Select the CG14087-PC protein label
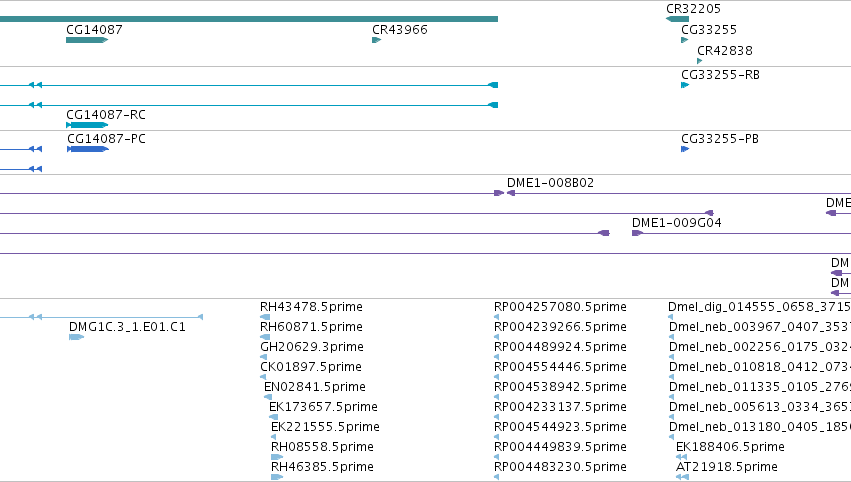Screen dimensions: 851x482 point(106,138)
